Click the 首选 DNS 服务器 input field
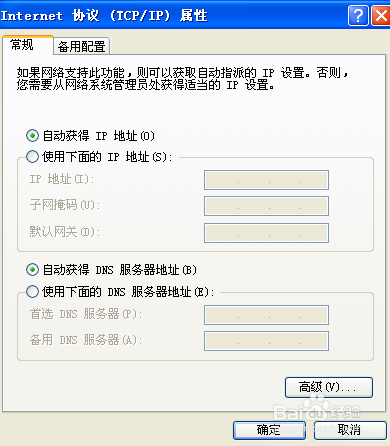This screenshot has height=446, width=390. tap(266, 315)
